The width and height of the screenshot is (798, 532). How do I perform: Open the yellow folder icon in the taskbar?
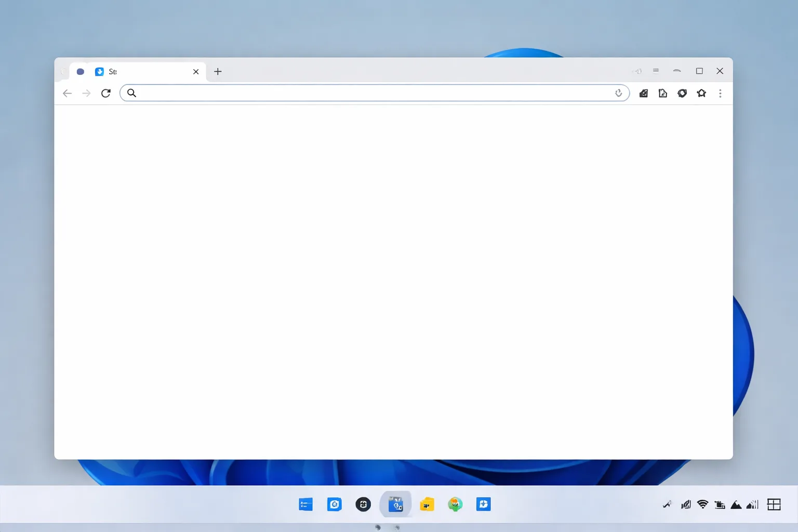(x=427, y=504)
